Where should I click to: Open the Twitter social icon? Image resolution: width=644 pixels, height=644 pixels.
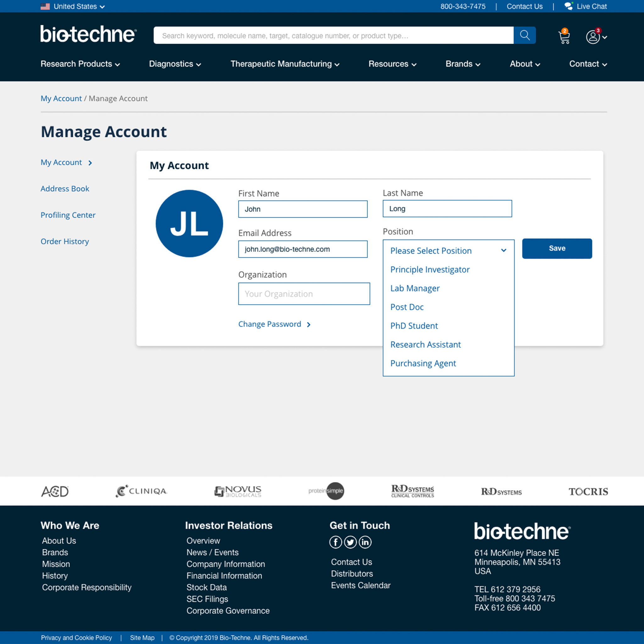350,542
